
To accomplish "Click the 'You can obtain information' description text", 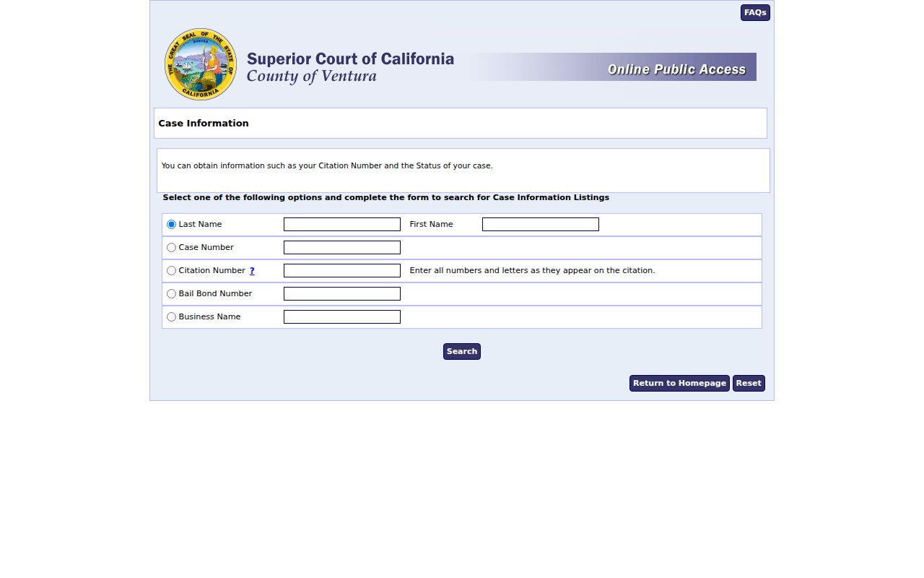I will tap(327, 166).
